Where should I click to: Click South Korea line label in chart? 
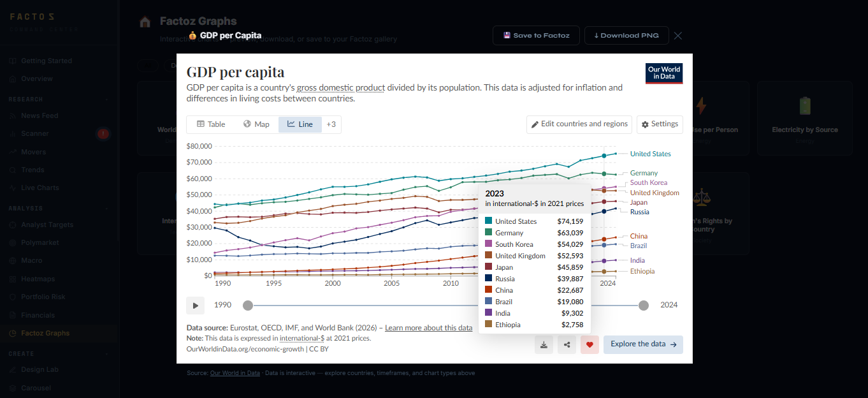[x=649, y=183]
